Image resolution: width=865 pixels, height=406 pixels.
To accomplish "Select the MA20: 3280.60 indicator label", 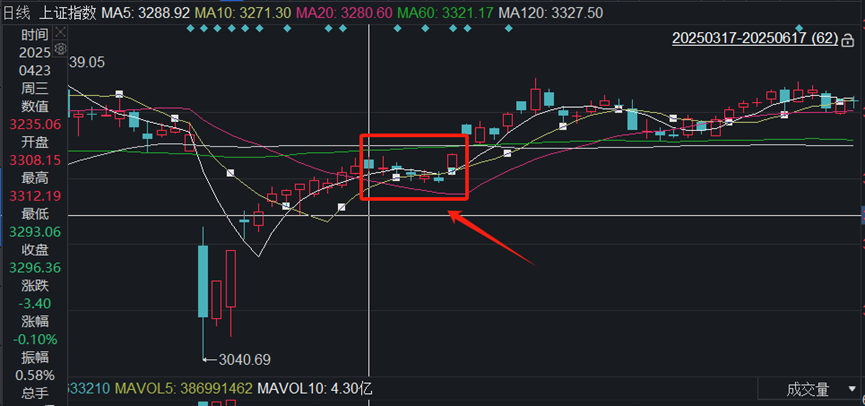I will point(344,12).
